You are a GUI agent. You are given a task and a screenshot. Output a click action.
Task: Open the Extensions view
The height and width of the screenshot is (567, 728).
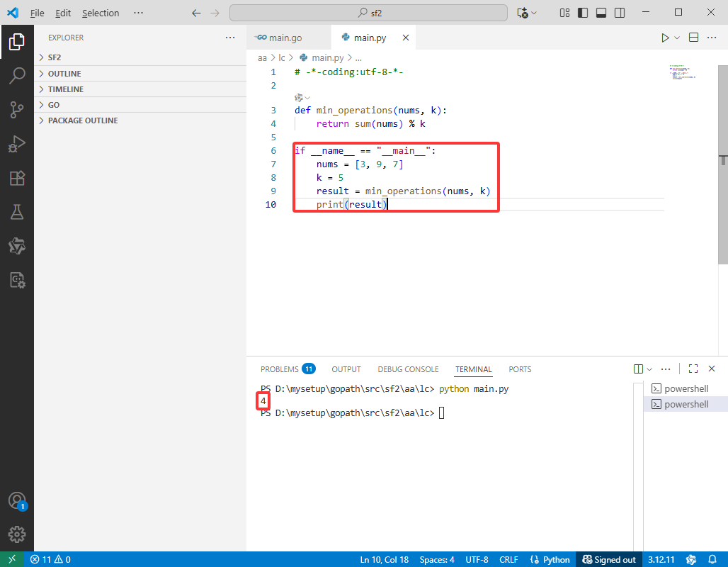17,178
